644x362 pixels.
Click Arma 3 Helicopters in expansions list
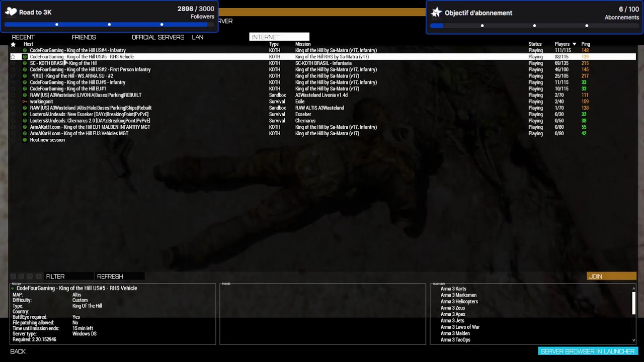point(459,302)
